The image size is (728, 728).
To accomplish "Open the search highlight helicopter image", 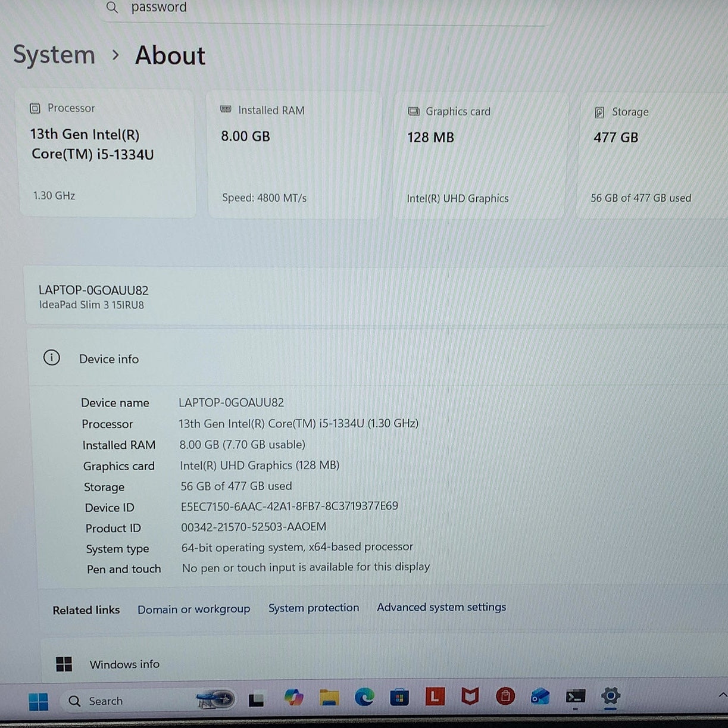I will [215, 699].
